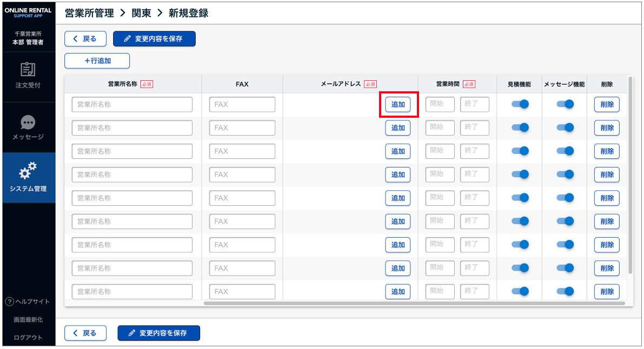This screenshot has height=349, width=644.
Task: Click the ONLINE RENTAL SUPPORT APP logo
Action: [x=28, y=12]
